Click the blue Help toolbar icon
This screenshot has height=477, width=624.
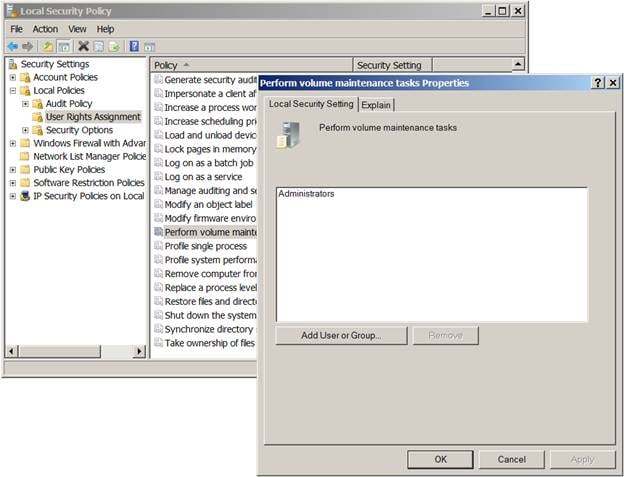tap(134, 46)
